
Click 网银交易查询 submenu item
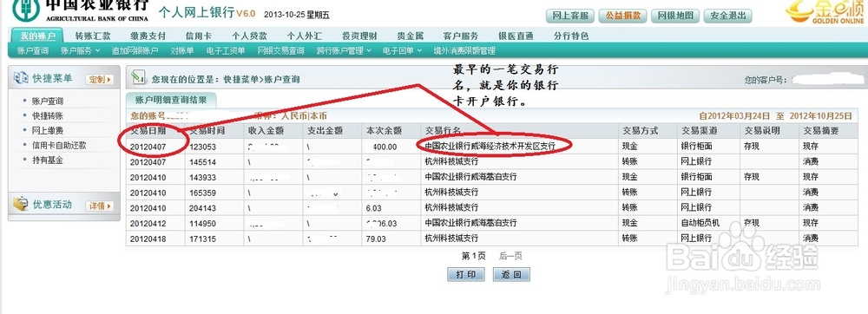click(280, 51)
